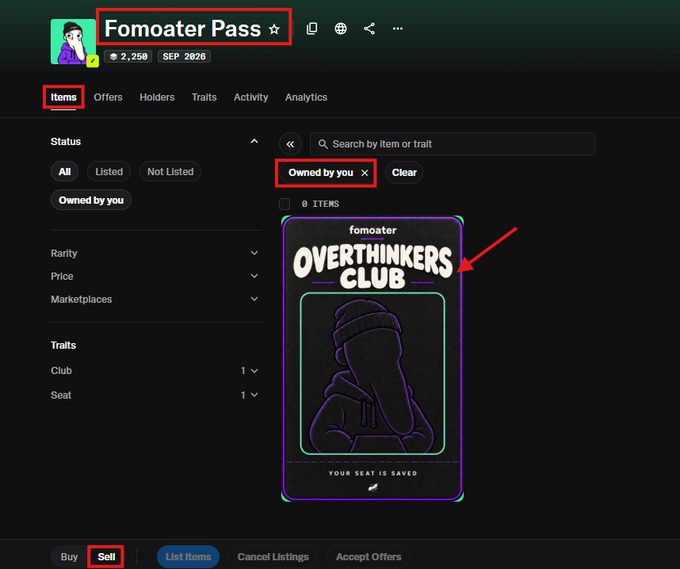
Task: Open the Overthinkers Club pass card
Action: pos(373,358)
